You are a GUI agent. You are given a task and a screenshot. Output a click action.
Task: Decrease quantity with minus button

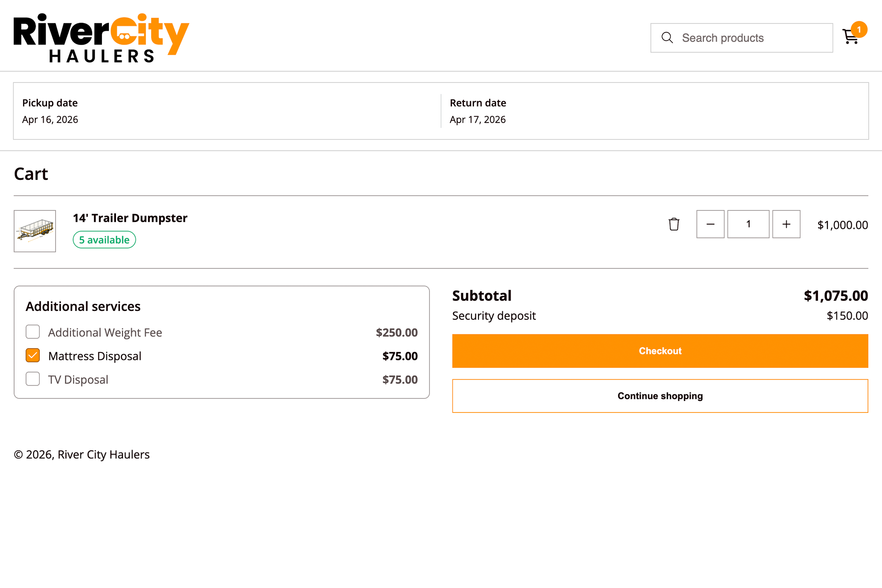point(710,224)
